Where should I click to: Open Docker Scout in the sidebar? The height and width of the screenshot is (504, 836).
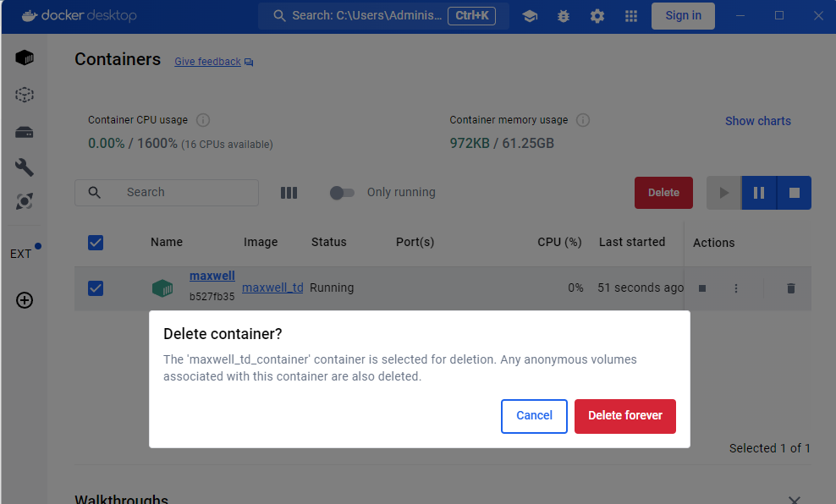pos(25,201)
